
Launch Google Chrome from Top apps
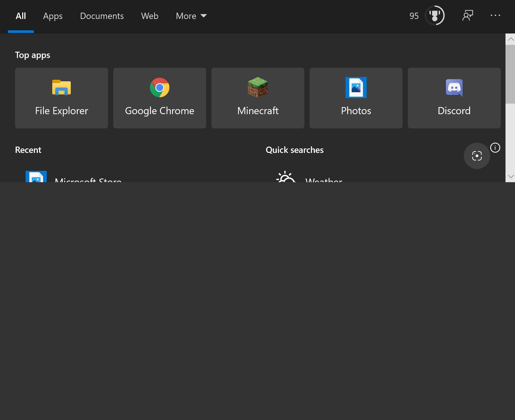[x=160, y=98]
